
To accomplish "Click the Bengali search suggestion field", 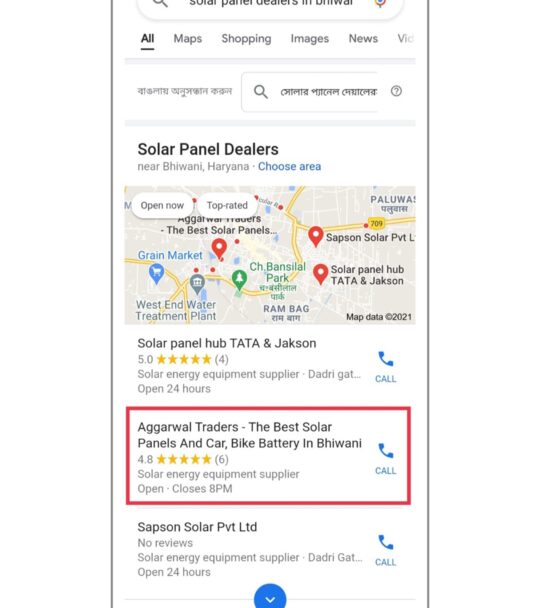I will click(309, 92).
